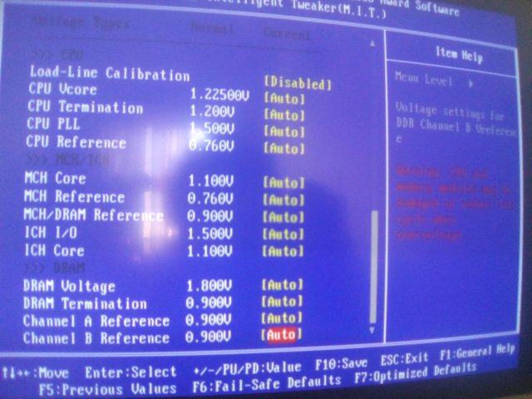Open the MCH Reference [Auto] setting
This screenshot has height=399, width=532.
click(x=283, y=200)
